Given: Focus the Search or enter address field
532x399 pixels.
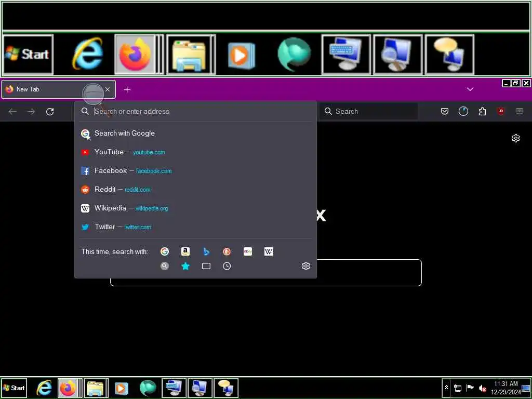Looking at the screenshot, I should (195, 111).
